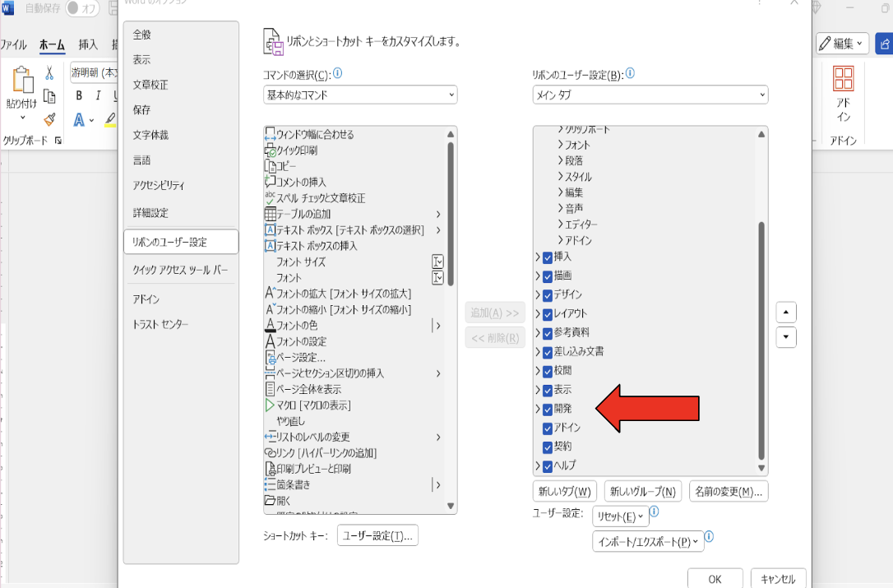This screenshot has height=588, width=893.
Task: Click the Paste clipboard icon in Word
Action: [23, 80]
